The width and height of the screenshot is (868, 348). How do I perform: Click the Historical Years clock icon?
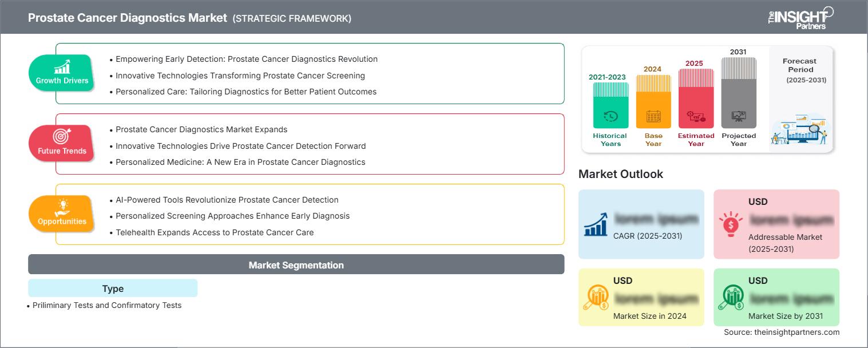[611, 117]
